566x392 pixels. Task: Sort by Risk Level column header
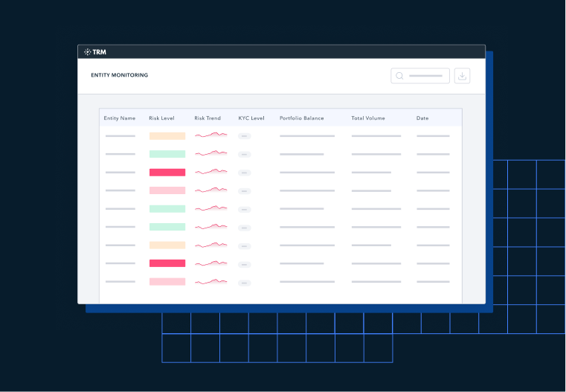[161, 118]
